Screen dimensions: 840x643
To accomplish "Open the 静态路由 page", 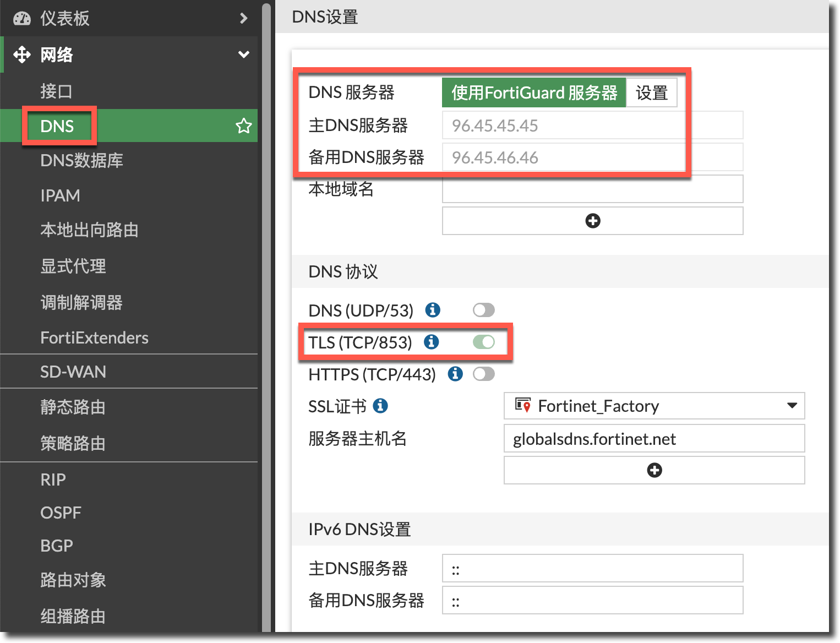I will 129,407.
